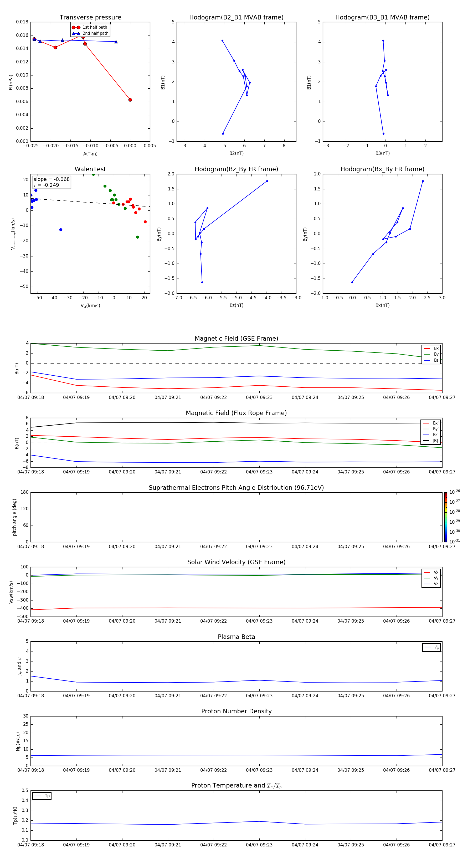Click the lowest red point in Transverse pressure

tap(130, 100)
